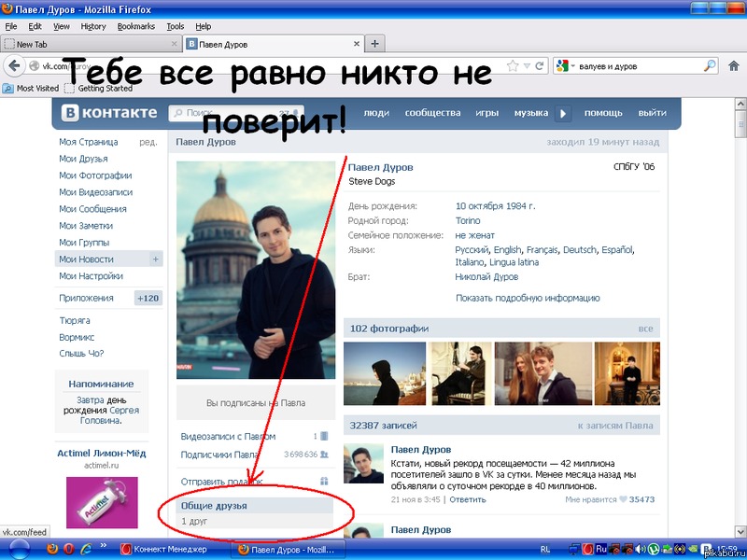Image resolution: width=747 pixels, height=560 pixels.
Task: Open the first photo thumbnail under 102 фотографии
Action: [x=384, y=373]
